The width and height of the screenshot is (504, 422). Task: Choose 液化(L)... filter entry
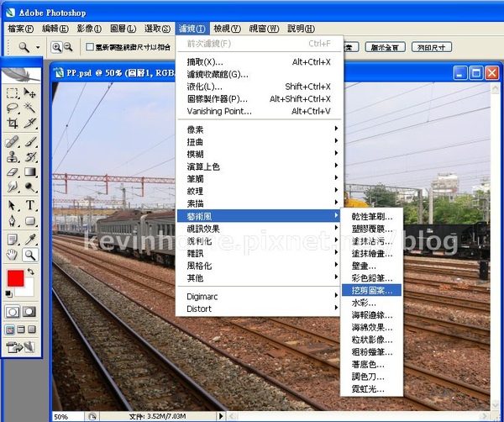[259, 87]
